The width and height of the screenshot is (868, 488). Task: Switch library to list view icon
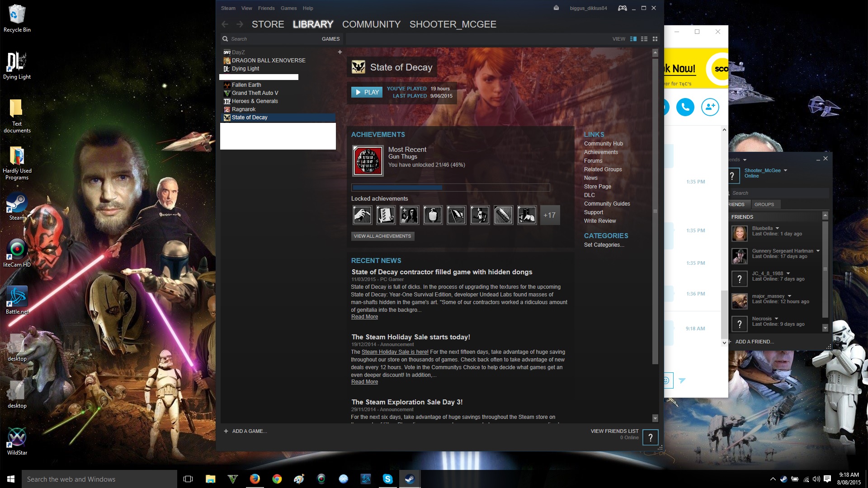[644, 39]
